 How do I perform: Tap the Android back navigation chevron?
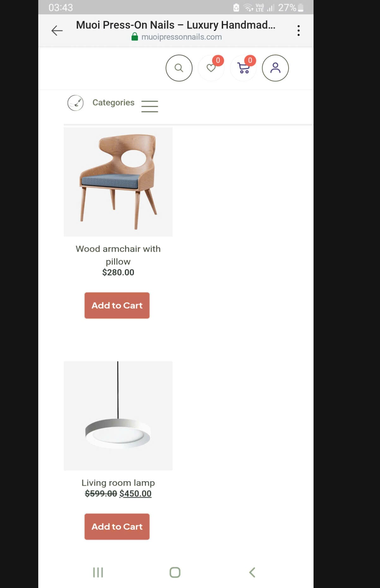[252, 572]
